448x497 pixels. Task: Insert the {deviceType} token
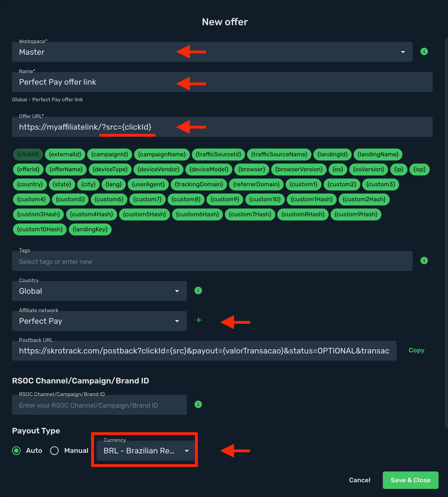[x=110, y=169]
